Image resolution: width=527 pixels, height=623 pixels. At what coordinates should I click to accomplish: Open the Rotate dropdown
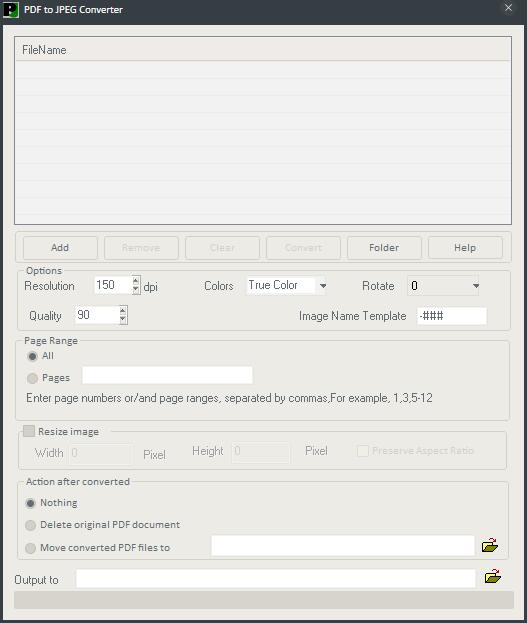(x=475, y=286)
